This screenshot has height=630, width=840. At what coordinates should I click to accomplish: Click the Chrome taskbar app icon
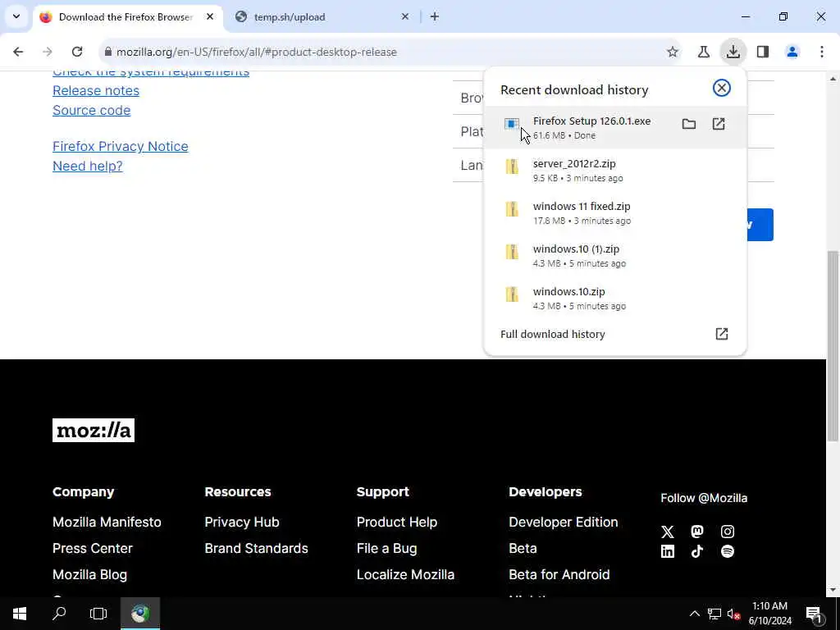[140, 614]
